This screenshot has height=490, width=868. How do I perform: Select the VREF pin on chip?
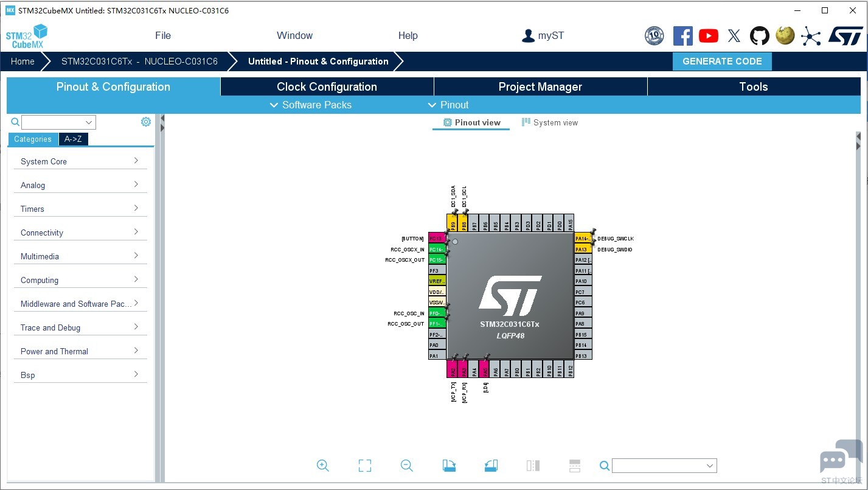coord(437,281)
